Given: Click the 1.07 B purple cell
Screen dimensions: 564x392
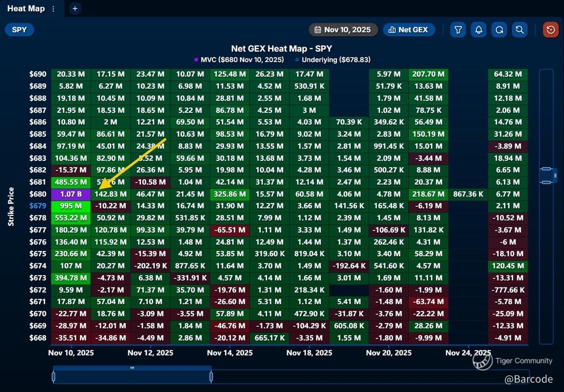Looking at the screenshot, I should coord(71,194).
